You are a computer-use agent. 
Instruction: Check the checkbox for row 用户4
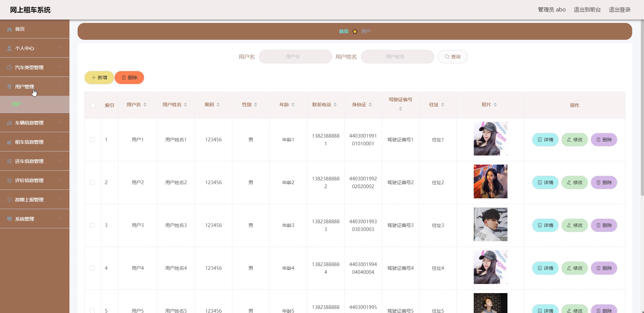point(92,268)
